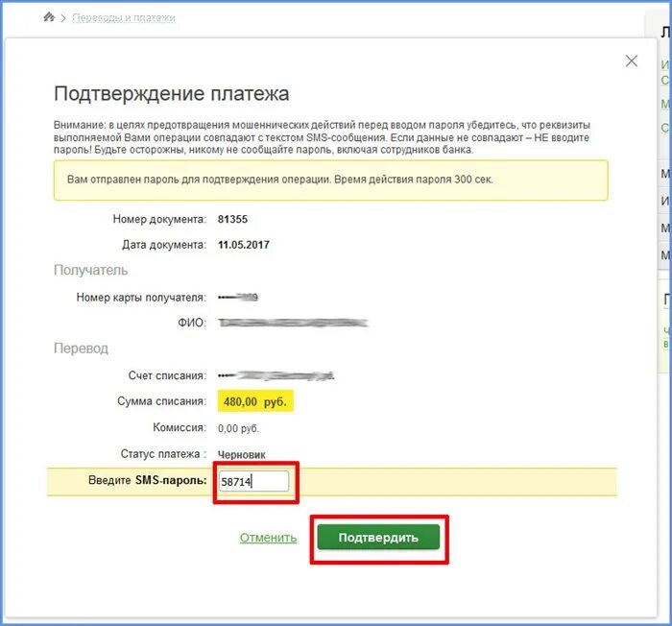
Task: Click the home icon in the breadcrumb
Action: 49,17
